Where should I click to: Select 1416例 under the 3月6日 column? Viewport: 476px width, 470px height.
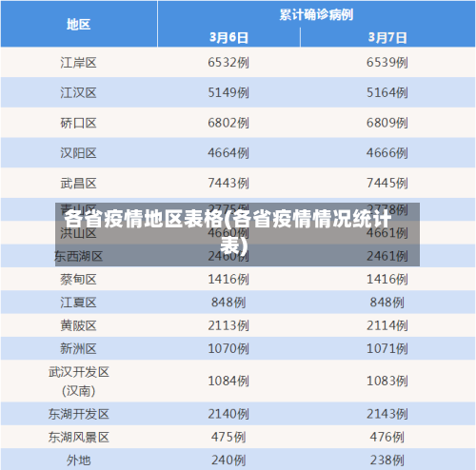click(228, 280)
